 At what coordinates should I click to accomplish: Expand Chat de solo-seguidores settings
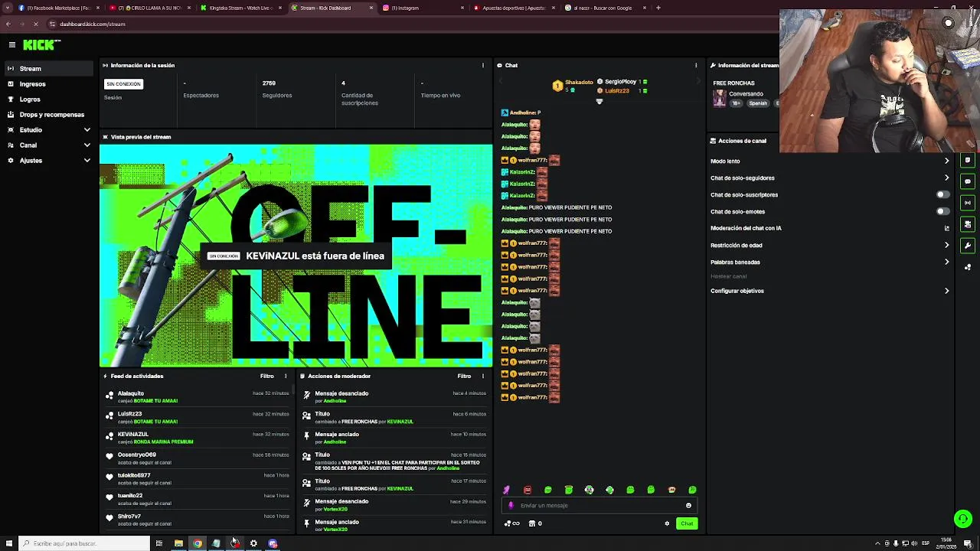830,178
